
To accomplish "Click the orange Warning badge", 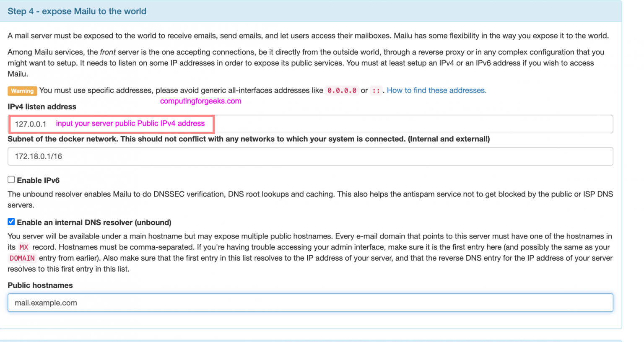I will click(x=22, y=91).
